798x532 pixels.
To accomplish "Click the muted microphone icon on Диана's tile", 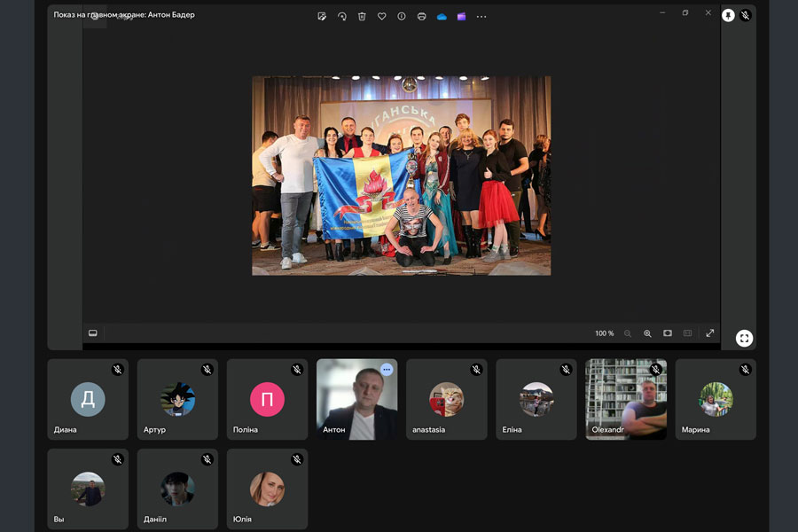I will (117, 369).
